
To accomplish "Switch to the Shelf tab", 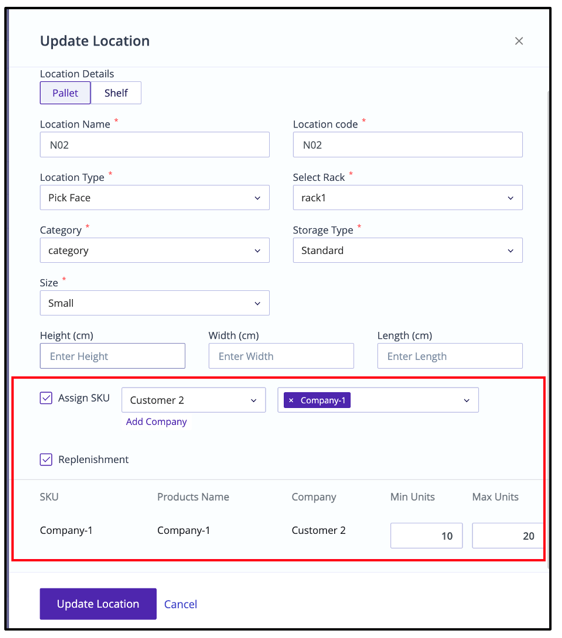I will (x=116, y=93).
